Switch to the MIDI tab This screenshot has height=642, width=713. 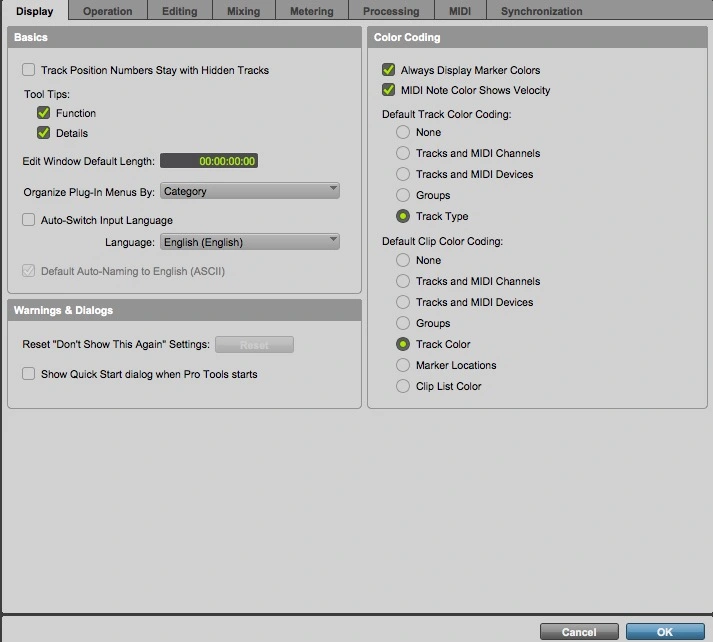(460, 11)
